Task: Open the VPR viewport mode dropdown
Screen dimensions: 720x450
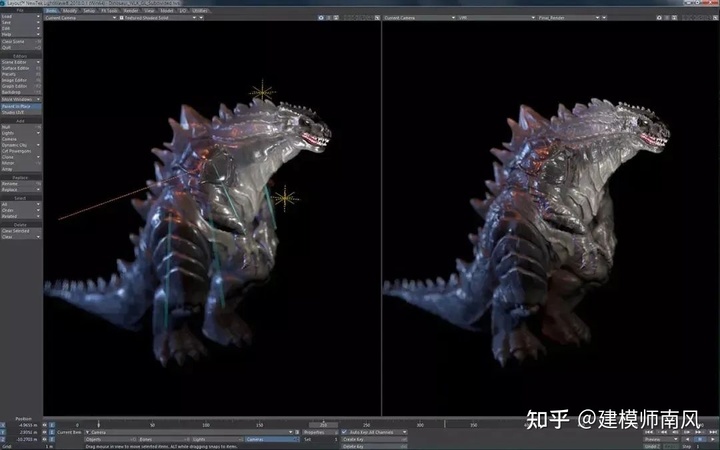Action: click(x=497, y=18)
